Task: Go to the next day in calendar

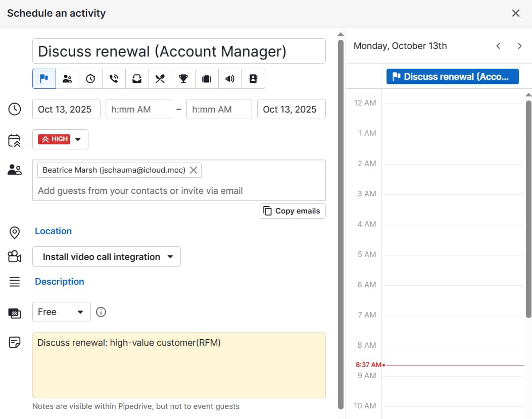Action: click(x=520, y=45)
